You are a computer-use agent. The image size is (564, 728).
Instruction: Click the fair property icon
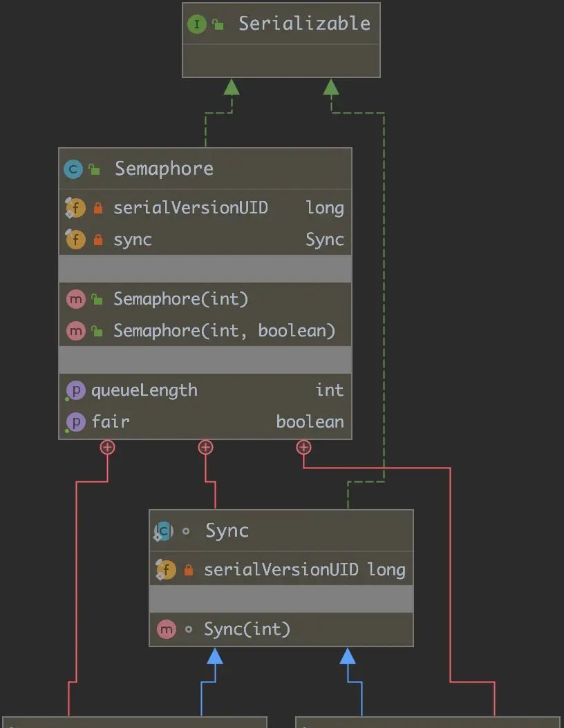(75, 421)
